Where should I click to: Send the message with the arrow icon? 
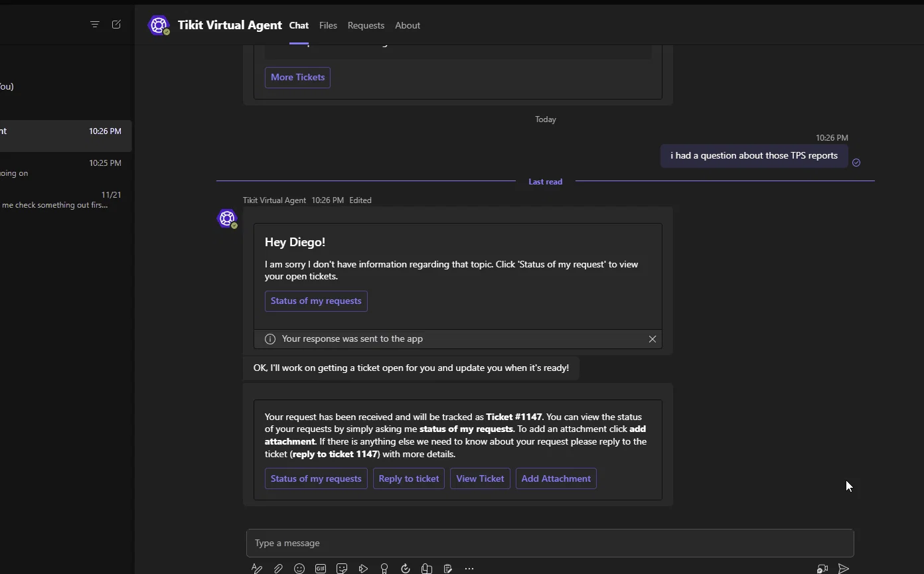(843, 569)
